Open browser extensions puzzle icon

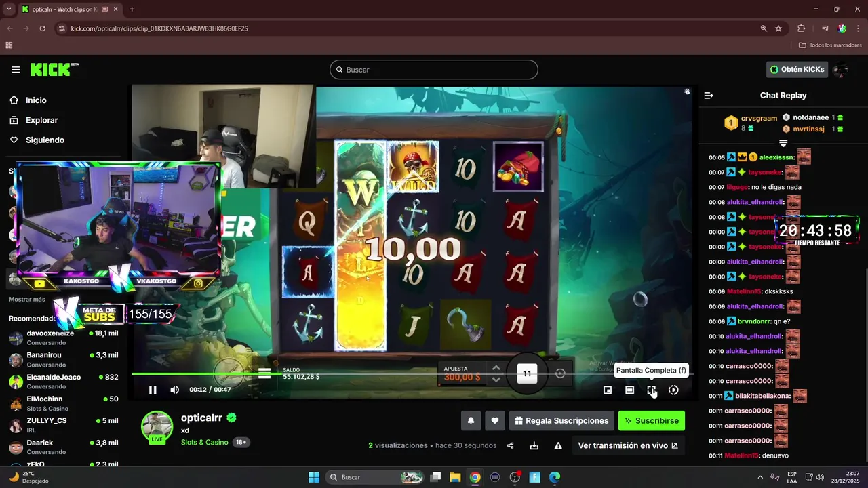pos(802,28)
